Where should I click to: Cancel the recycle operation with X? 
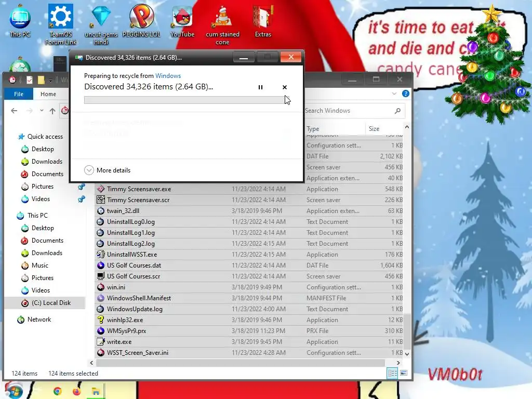point(284,87)
